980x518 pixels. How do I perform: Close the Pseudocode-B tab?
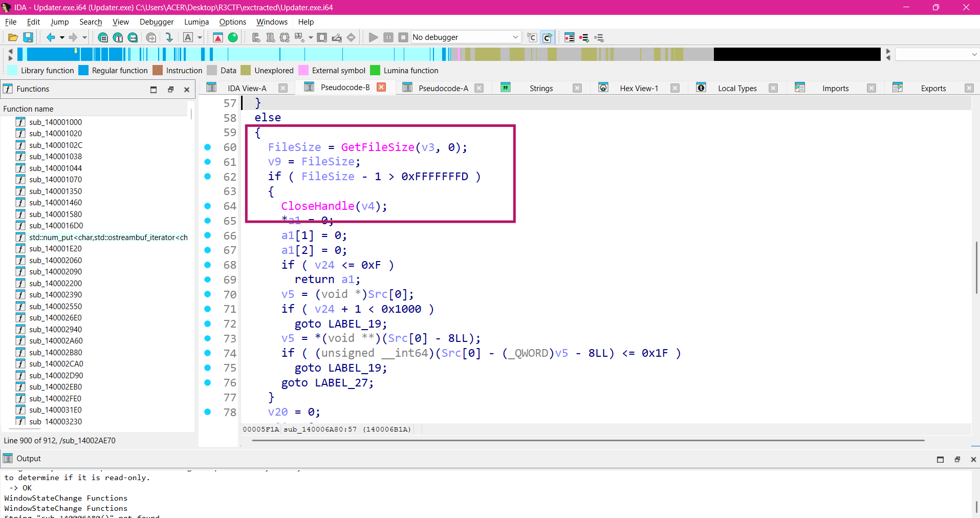(x=381, y=87)
